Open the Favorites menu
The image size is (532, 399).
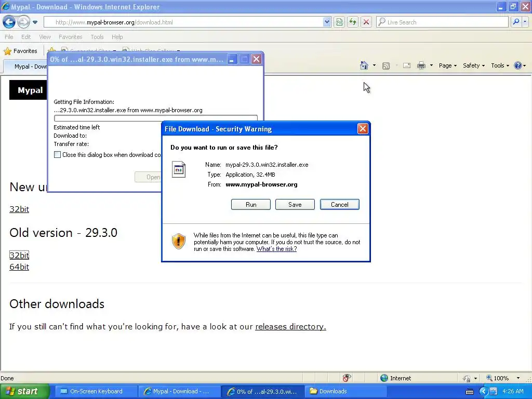click(70, 37)
